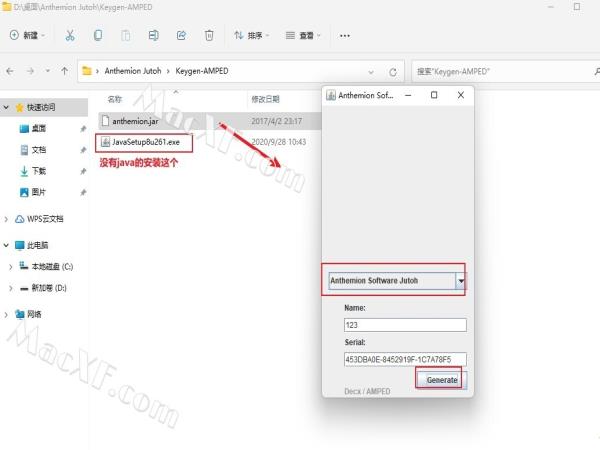Open recent locations chevron dropdown
Viewport: 600px width, 450px height.
pos(47,71)
